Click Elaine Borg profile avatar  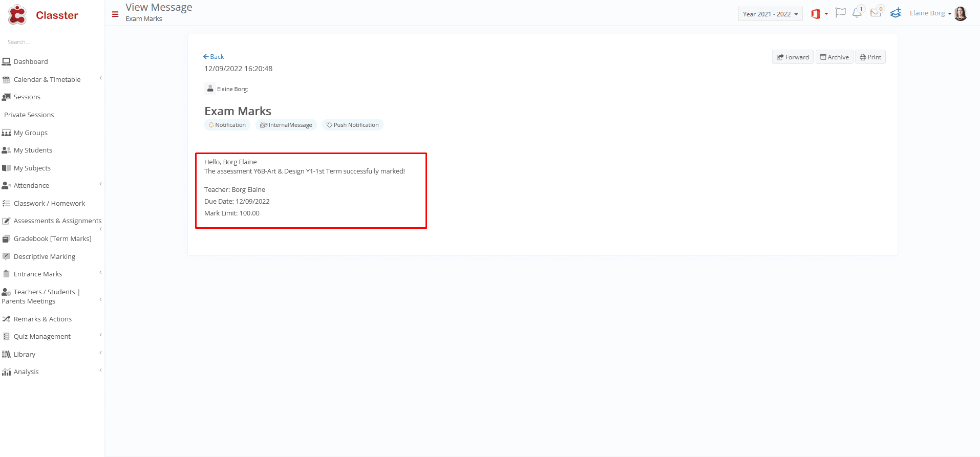click(x=961, y=14)
